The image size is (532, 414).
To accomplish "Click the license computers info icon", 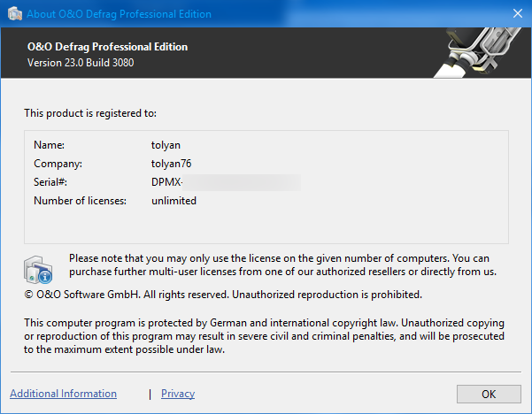I will (40, 267).
